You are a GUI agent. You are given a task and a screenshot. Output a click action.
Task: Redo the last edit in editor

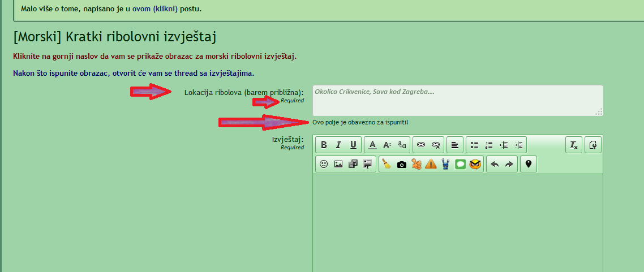509,164
